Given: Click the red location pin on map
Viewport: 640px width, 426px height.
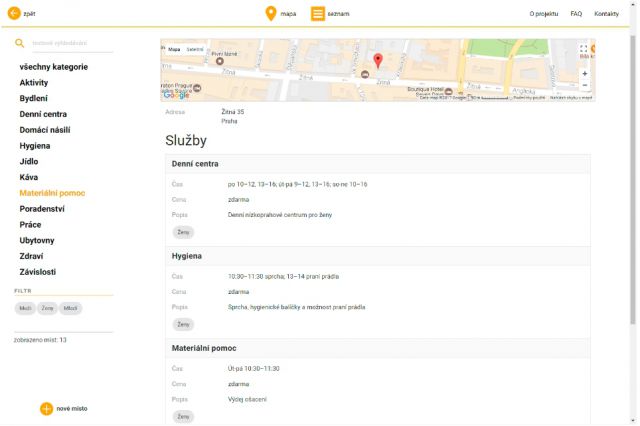Looking at the screenshot, I should coord(378,61).
